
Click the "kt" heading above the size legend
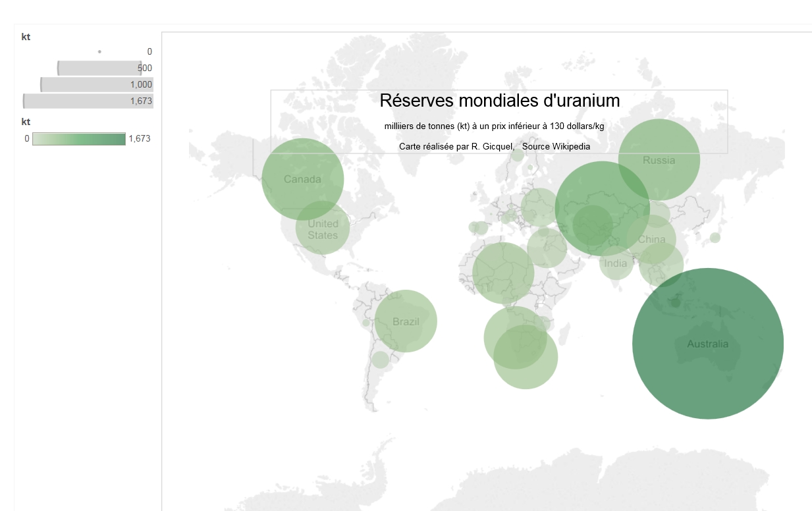coord(26,37)
